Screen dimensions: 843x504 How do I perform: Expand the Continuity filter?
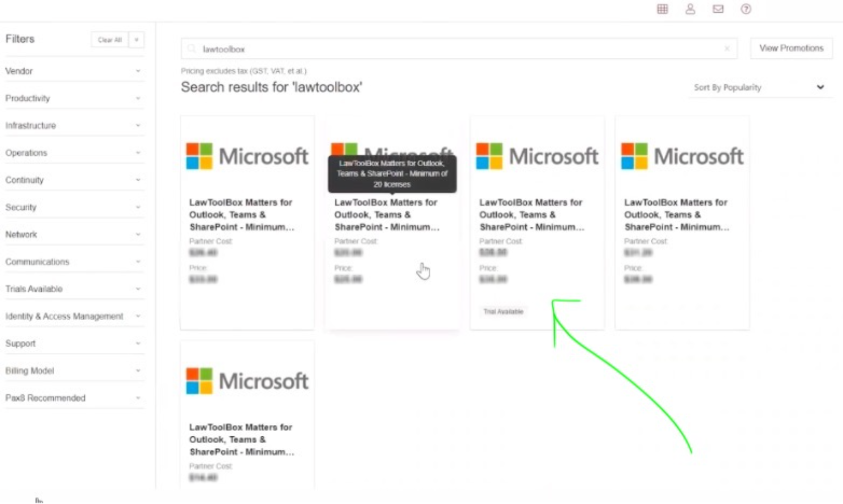[x=74, y=180]
